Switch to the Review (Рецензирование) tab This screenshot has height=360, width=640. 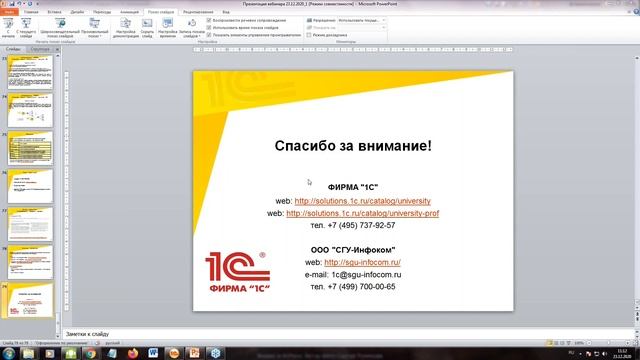tap(198, 12)
